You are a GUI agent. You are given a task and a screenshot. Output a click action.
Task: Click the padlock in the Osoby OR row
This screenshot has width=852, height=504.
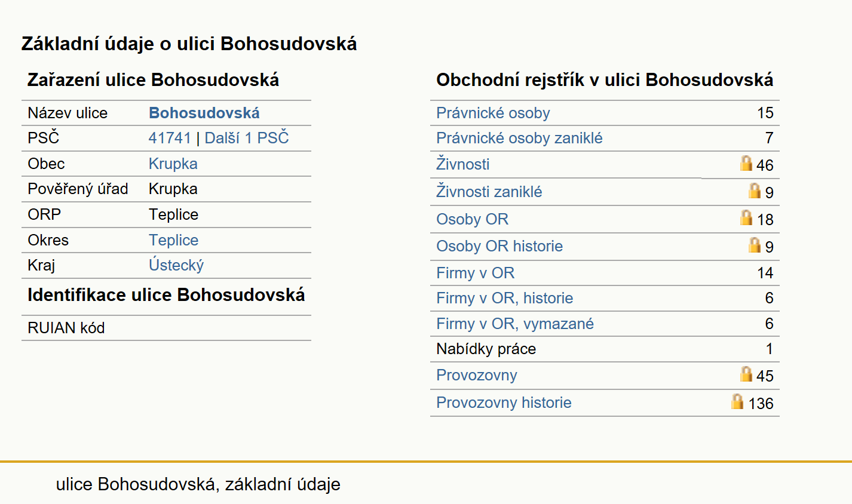[746, 217]
